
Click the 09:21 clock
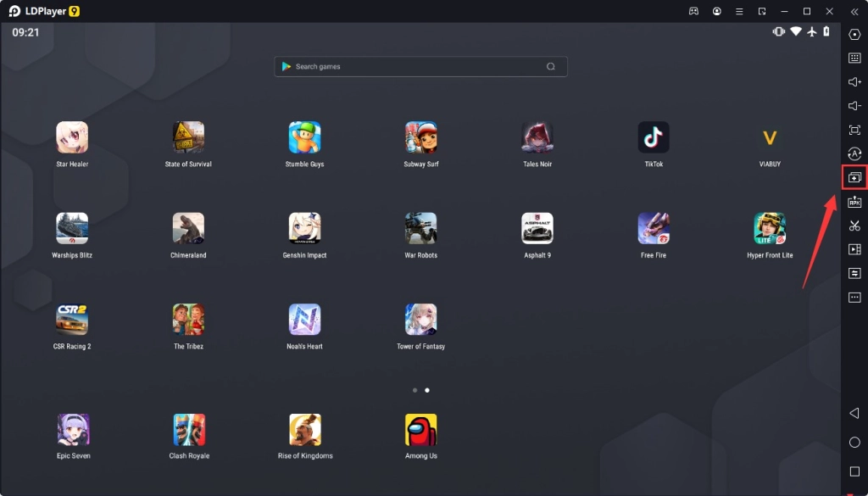click(x=26, y=33)
